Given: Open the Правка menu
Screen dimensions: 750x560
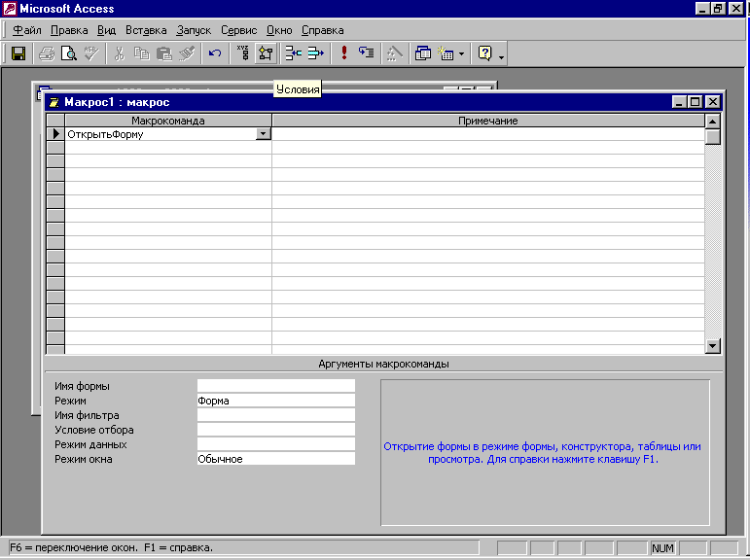Looking at the screenshot, I should tap(69, 30).
